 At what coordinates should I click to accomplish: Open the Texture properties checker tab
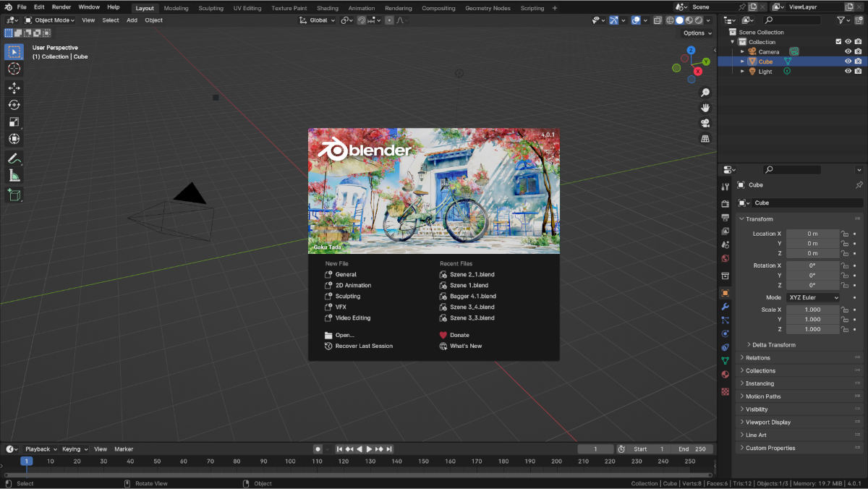(725, 391)
